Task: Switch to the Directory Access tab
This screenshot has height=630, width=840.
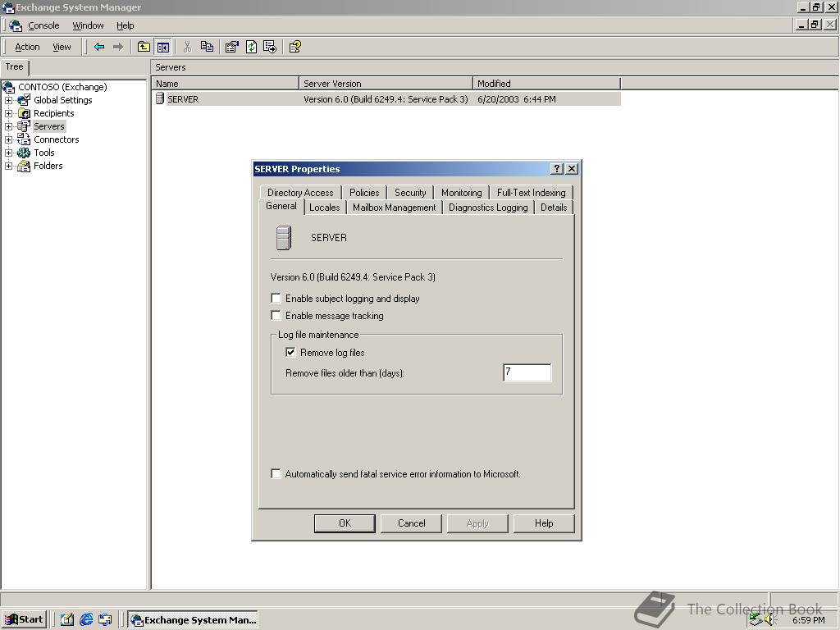Action: click(x=300, y=192)
